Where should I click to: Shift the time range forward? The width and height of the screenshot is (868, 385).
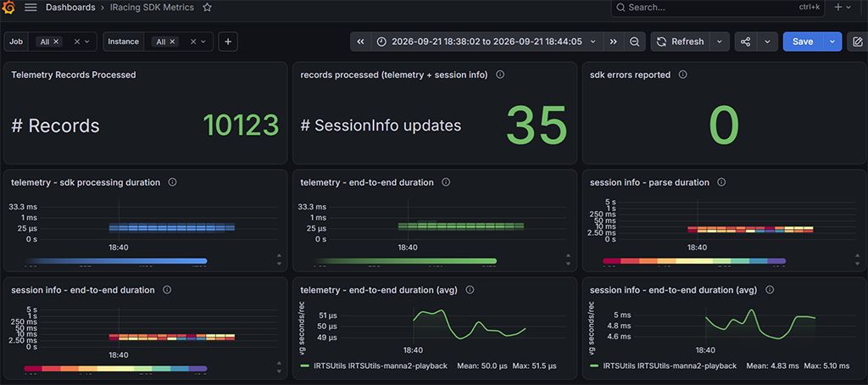click(x=614, y=42)
